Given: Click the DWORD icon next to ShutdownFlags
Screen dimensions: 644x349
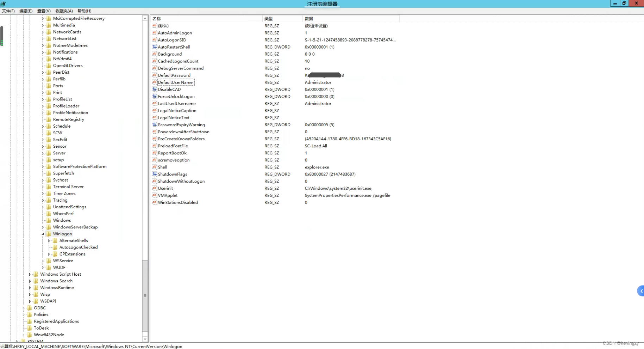Looking at the screenshot, I should pos(154,174).
